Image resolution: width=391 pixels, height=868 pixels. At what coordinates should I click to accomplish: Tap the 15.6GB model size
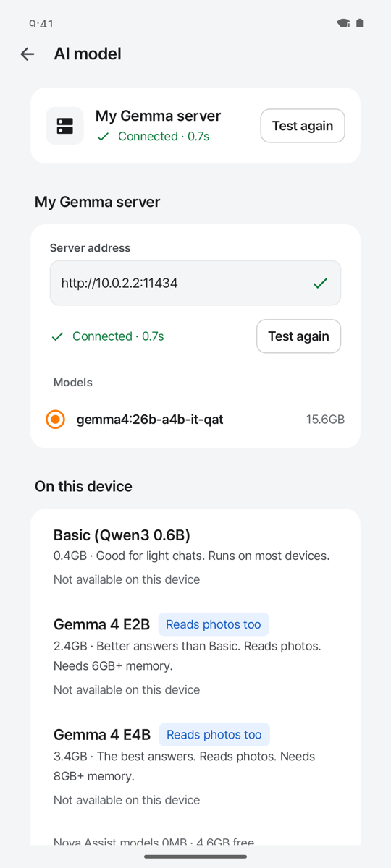pos(325,420)
